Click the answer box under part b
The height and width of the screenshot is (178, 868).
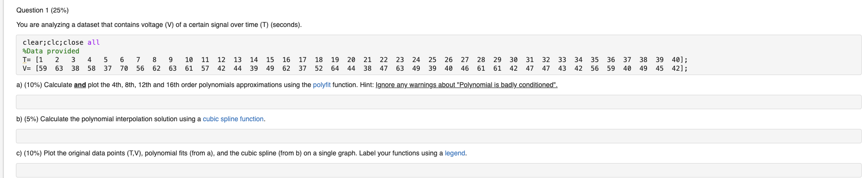[x=439, y=136]
